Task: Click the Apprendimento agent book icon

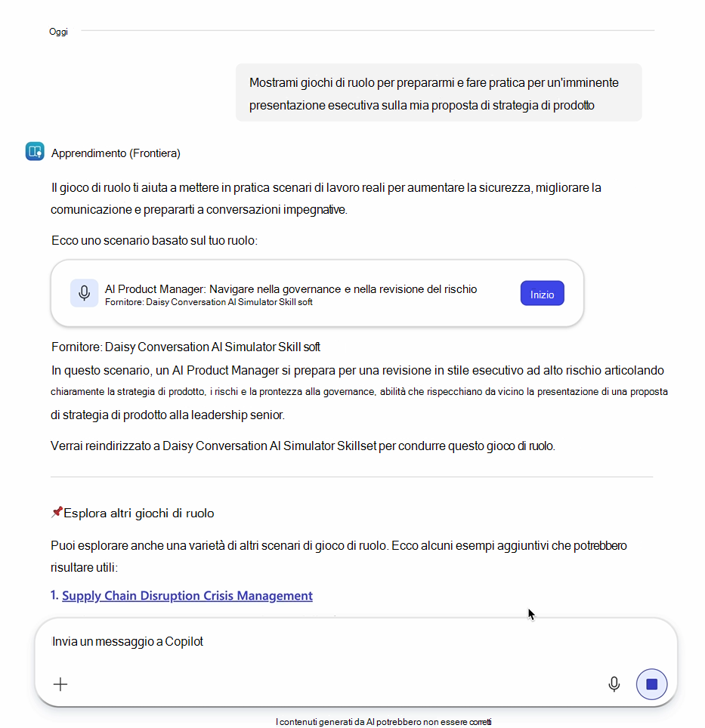Action: (35, 151)
